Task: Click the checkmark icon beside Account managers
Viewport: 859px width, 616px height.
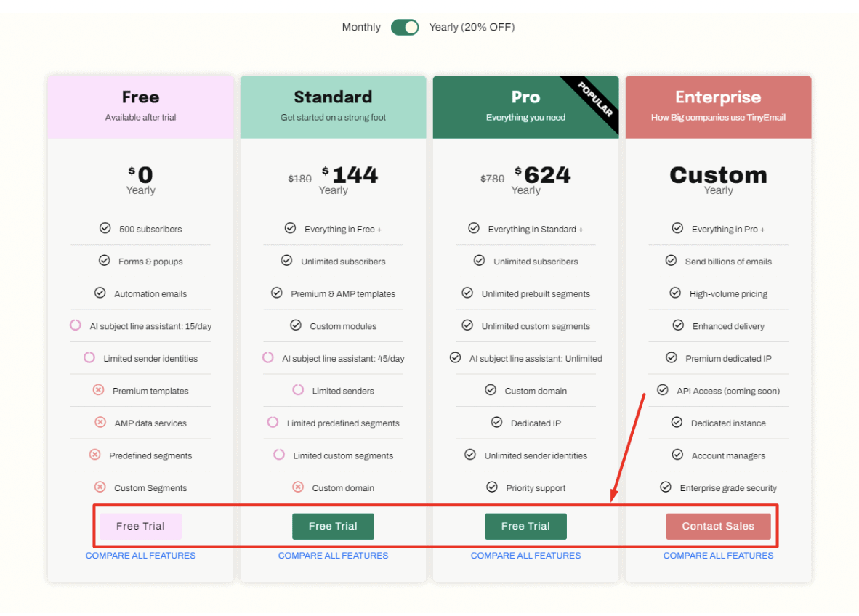Action: (677, 455)
